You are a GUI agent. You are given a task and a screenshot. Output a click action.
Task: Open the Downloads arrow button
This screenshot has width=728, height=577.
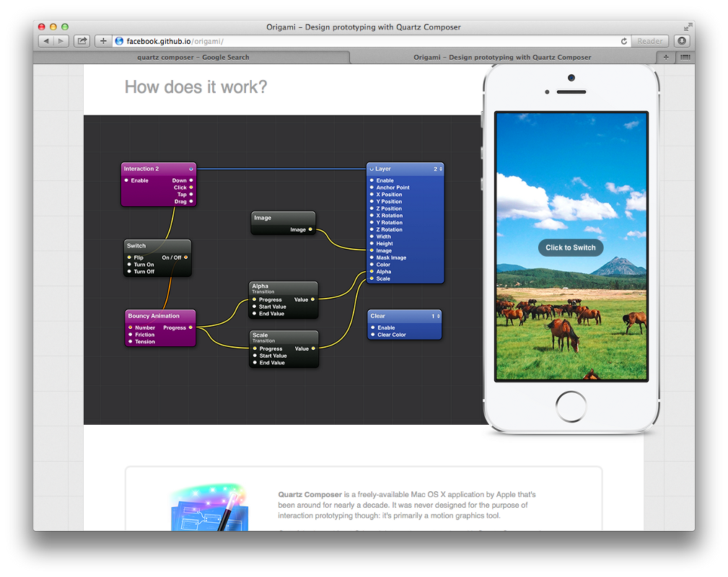(682, 41)
